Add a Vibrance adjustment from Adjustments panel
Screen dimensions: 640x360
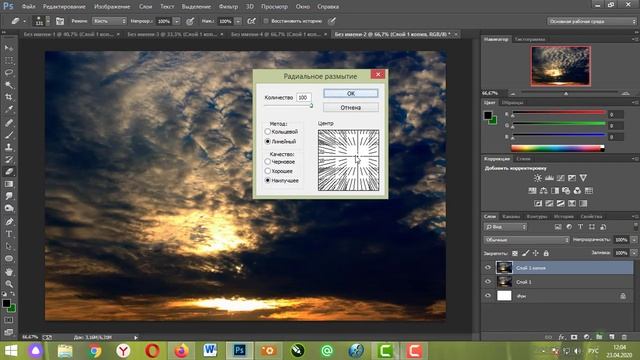(x=583, y=178)
